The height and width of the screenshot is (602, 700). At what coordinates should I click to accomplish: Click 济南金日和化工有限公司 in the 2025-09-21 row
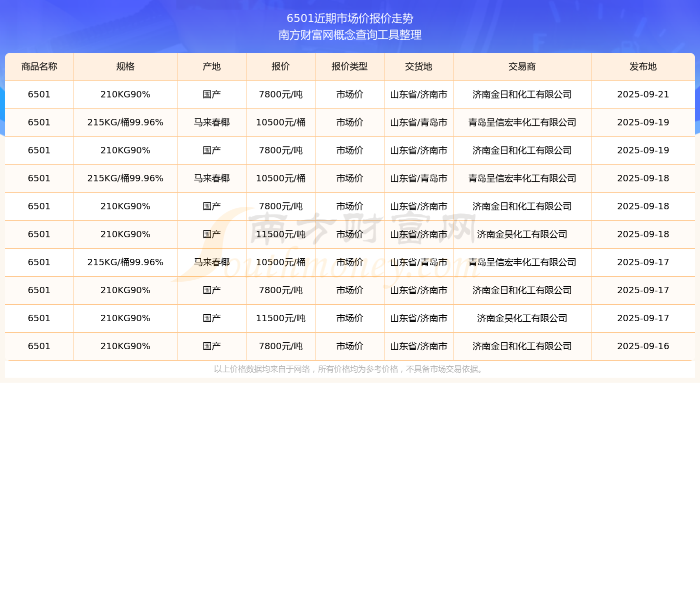[522, 94]
